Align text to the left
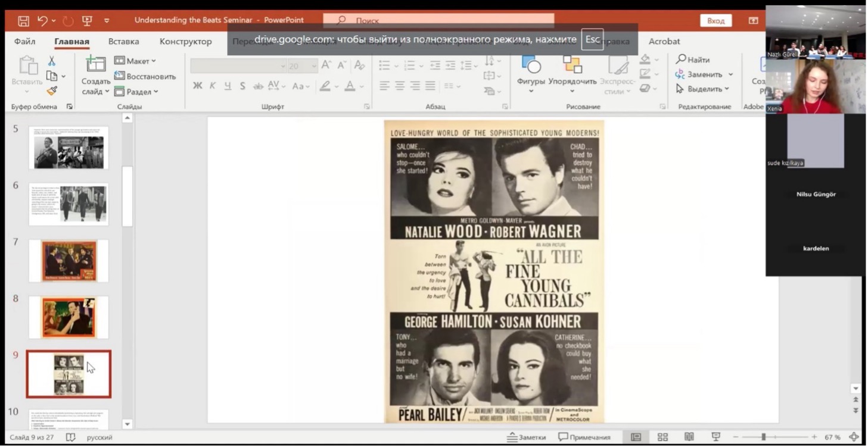 pos(384,86)
